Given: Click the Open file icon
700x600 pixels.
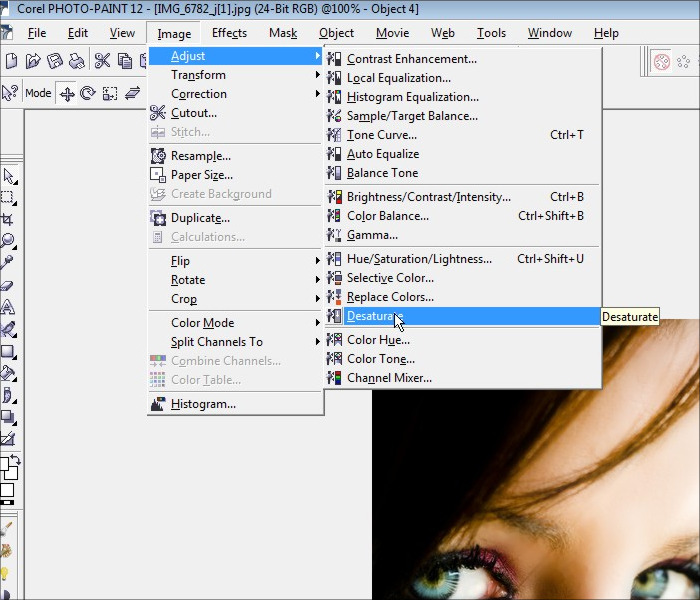Looking at the screenshot, I should tap(33, 61).
